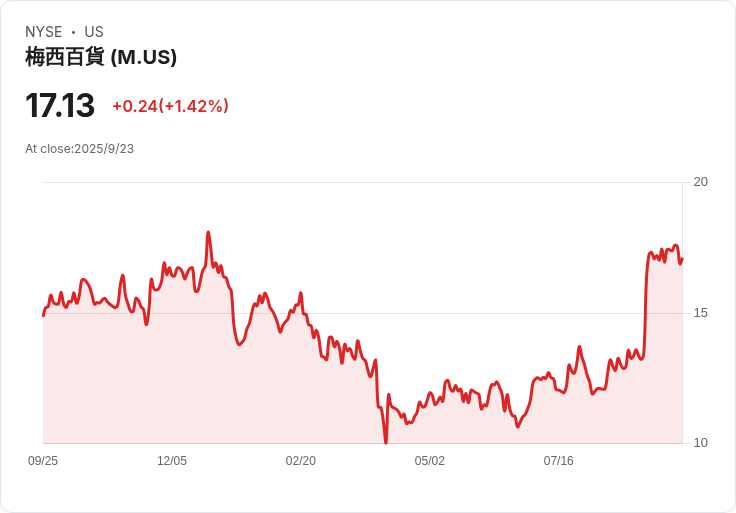Image resolution: width=736 pixels, height=513 pixels.
Task: Click the steep September price jump line
Action: pos(646,305)
